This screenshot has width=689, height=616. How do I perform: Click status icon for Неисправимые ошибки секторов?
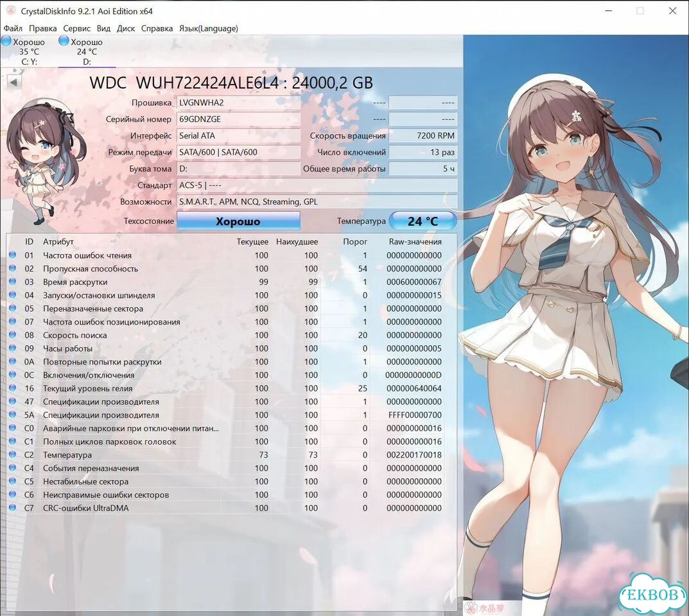click(x=12, y=494)
